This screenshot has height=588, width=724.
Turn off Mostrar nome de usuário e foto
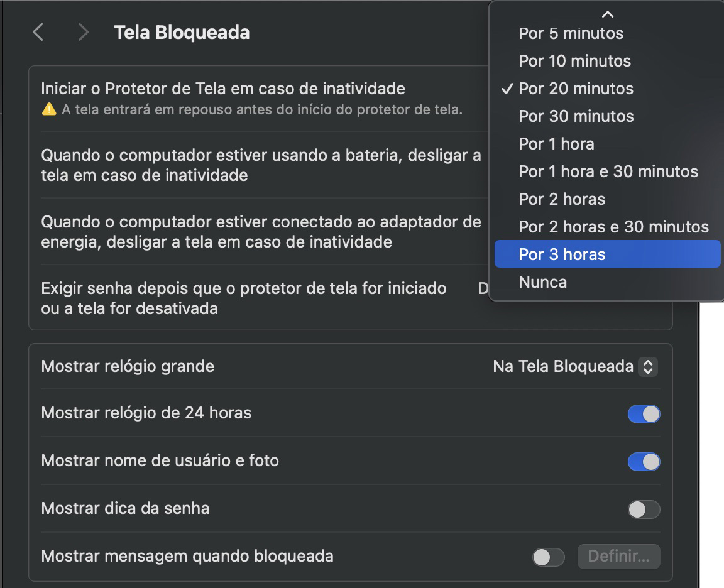click(644, 461)
